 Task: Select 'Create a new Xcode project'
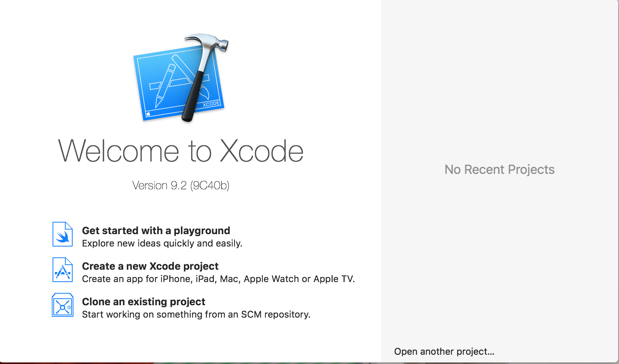click(x=150, y=266)
